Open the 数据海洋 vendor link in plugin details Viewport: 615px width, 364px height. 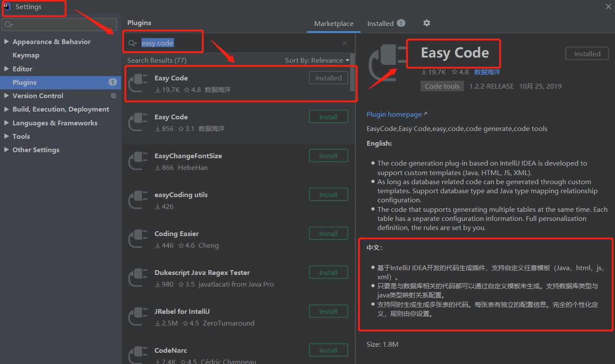coord(487,72)
